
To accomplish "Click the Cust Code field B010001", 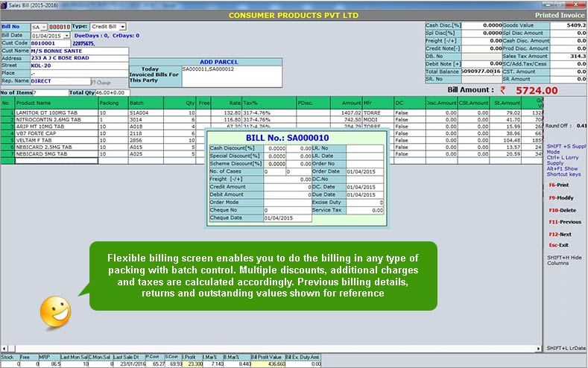I will click(50, 43).
